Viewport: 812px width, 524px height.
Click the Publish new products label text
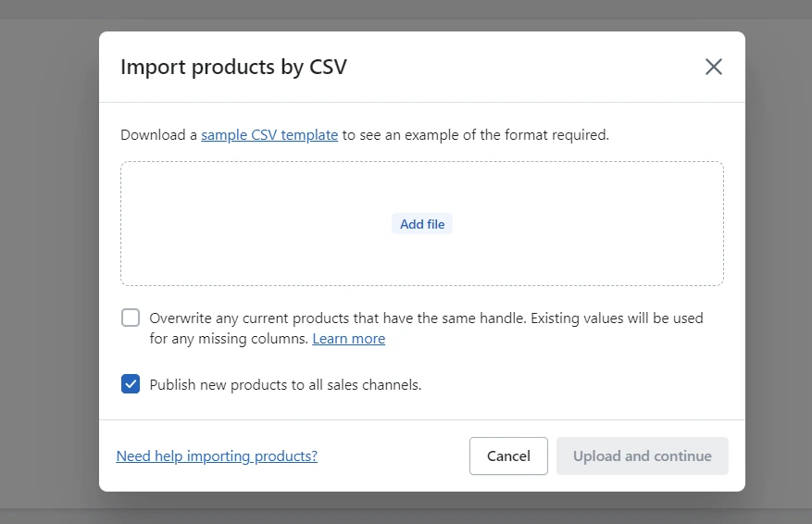click(x=285, y=385)
